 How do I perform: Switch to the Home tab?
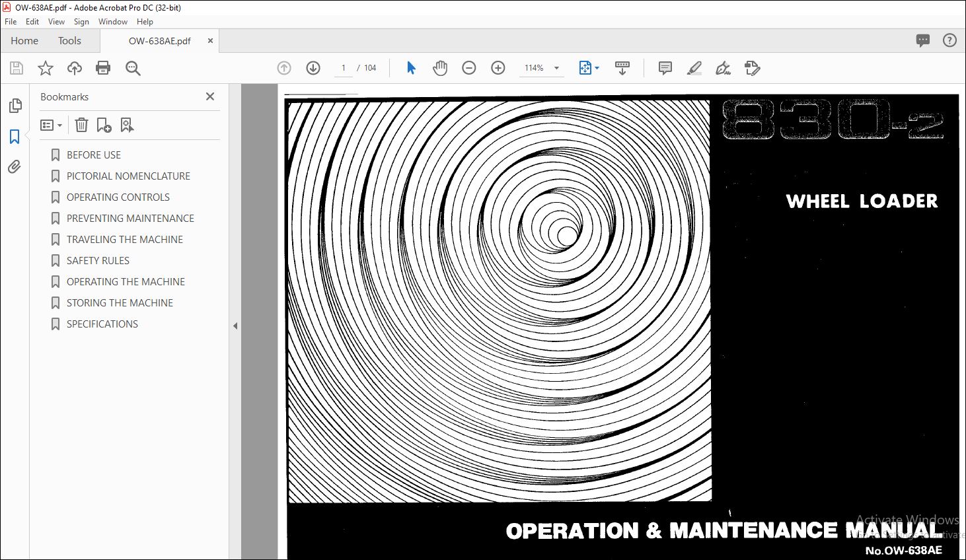[24, 40]
